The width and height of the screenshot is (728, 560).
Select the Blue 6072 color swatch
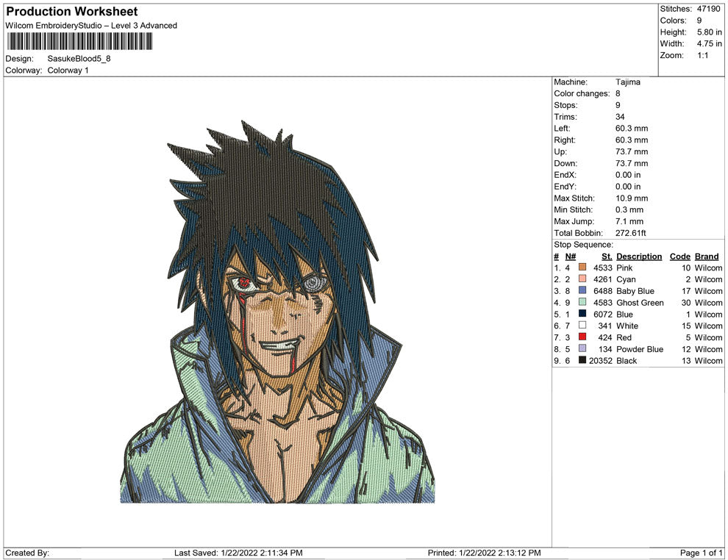582,314
